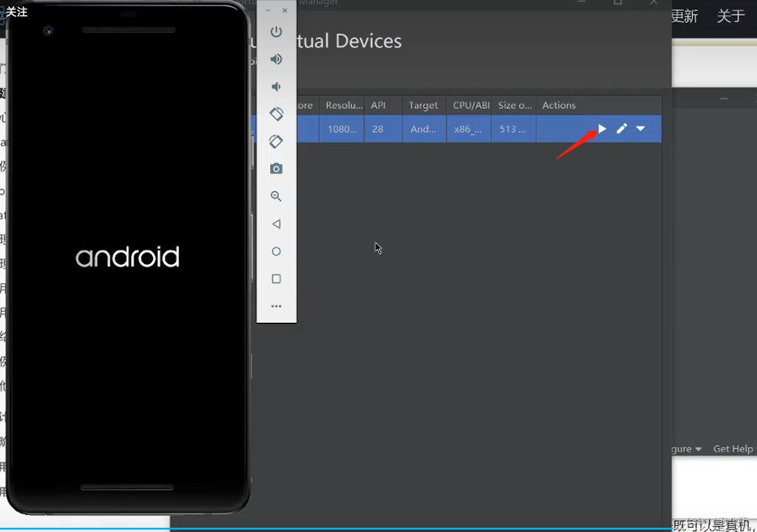The image size is (757, 532).
Task: Lower volume with emulator volume down icon
Action: 276,87
